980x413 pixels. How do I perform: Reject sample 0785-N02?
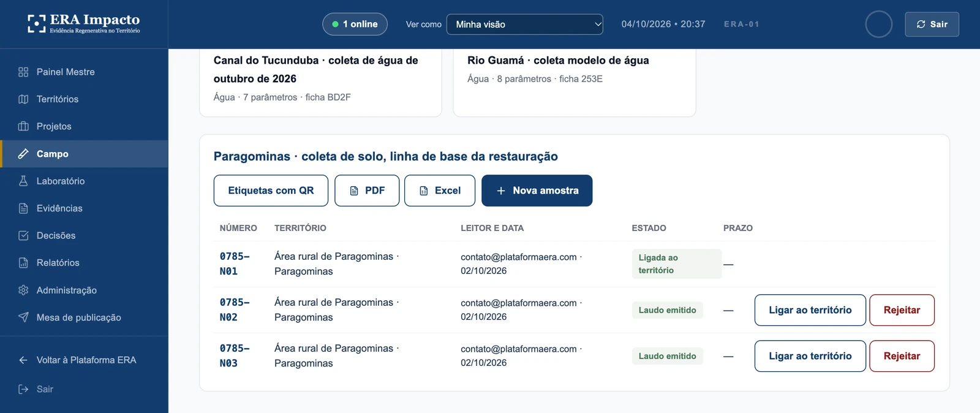point(902,310)
